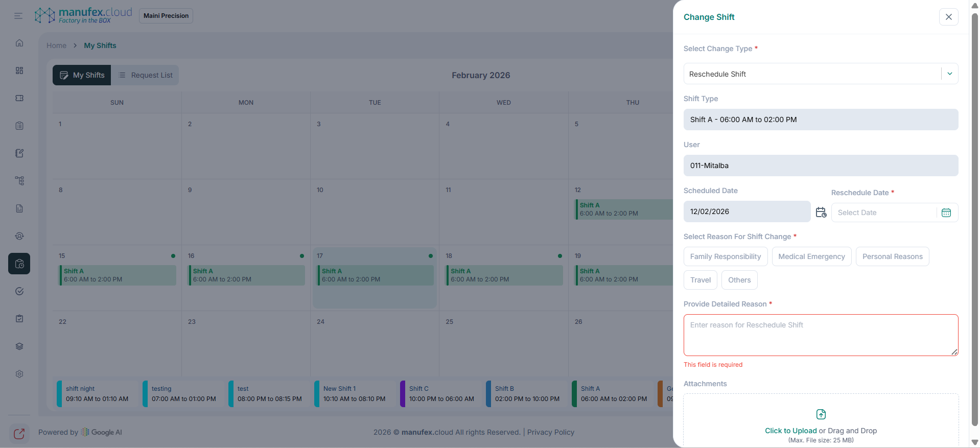Open Shift A on February 17
This screenshot has height=448, width=980.
tap(375, 275)
